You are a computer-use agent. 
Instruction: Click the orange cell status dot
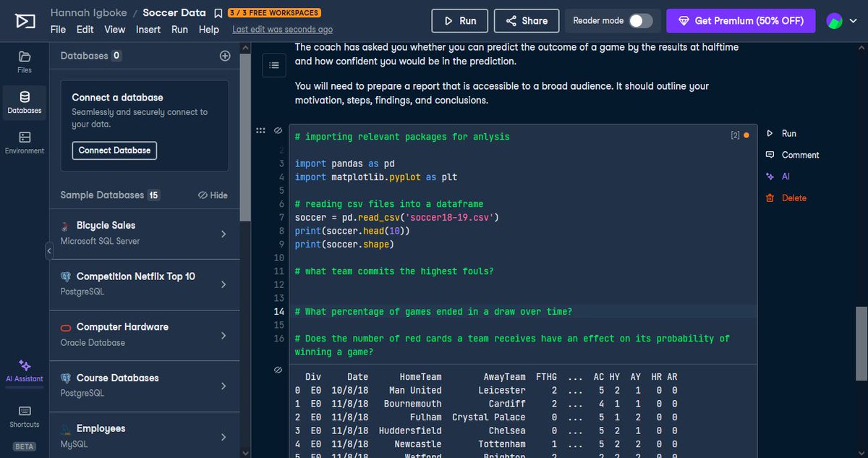(746, 135)
